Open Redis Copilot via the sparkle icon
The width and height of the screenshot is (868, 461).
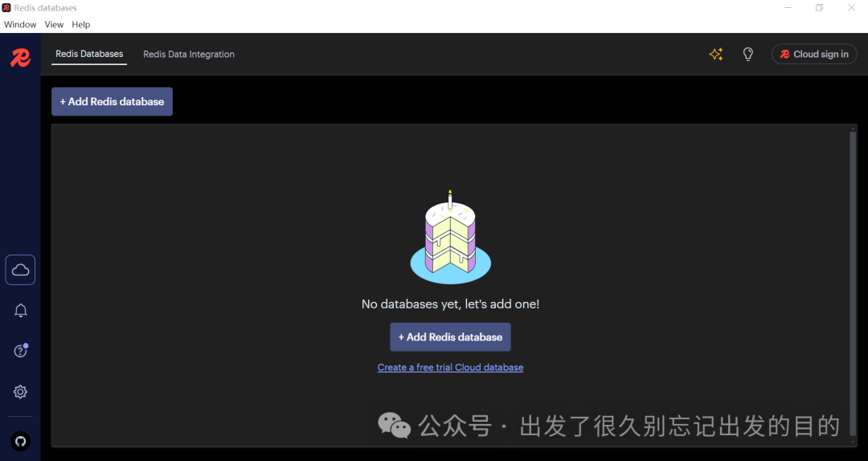click(x=716, y=55)
